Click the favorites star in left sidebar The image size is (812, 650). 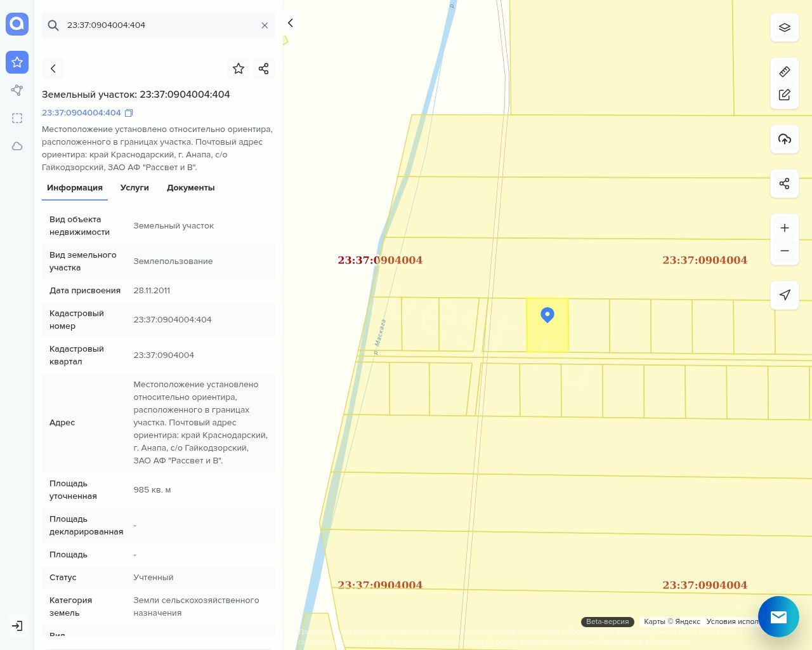[x=17, y=62]
